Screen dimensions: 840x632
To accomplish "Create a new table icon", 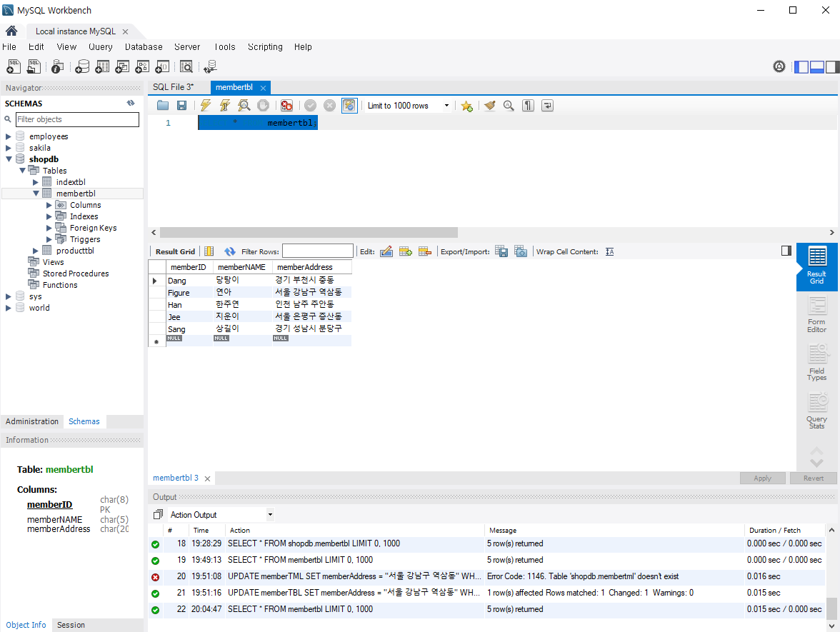I will point(101,66).
